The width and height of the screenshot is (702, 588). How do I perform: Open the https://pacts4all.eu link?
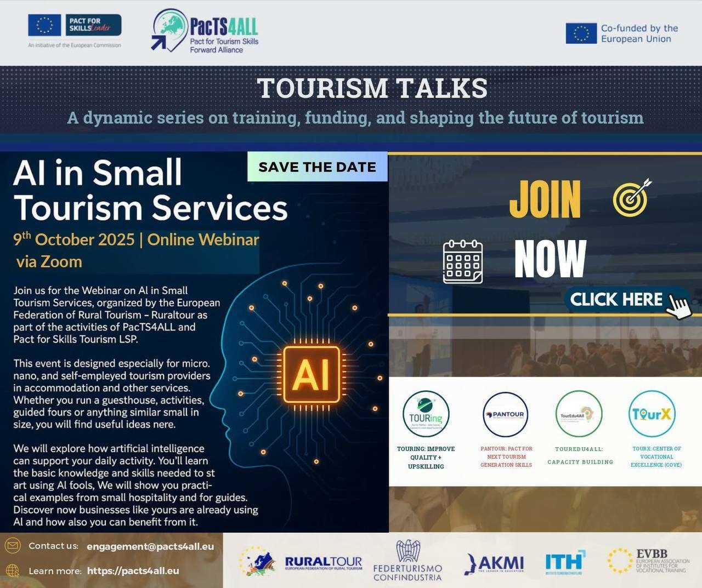(133, 571)
